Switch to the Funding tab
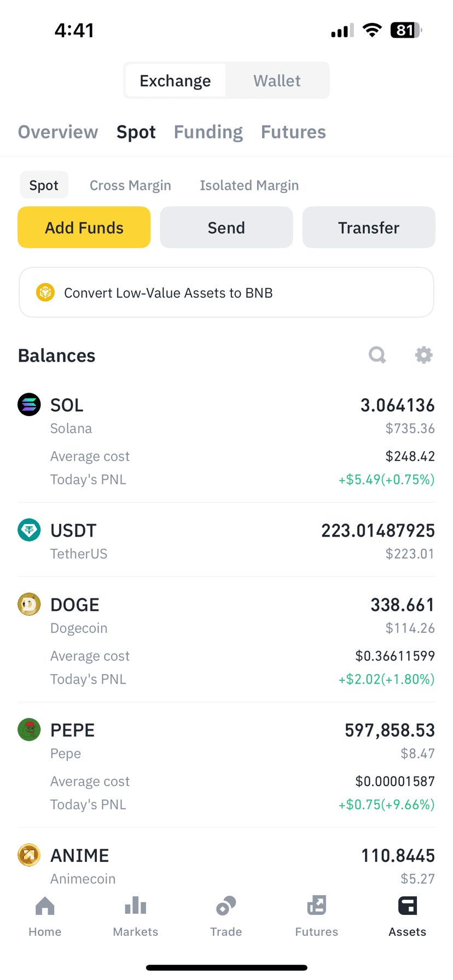Screen dimensions: 453x980 click(x=208, y=132)
